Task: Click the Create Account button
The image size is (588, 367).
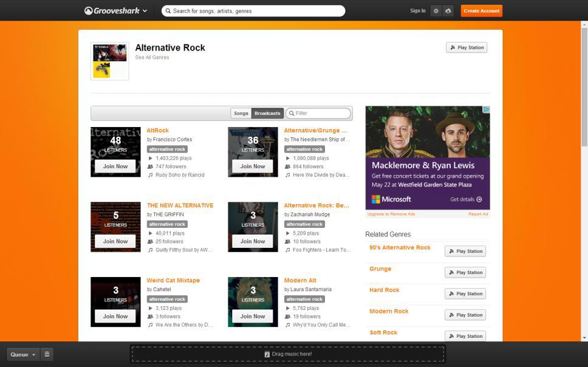Action: 481,11
